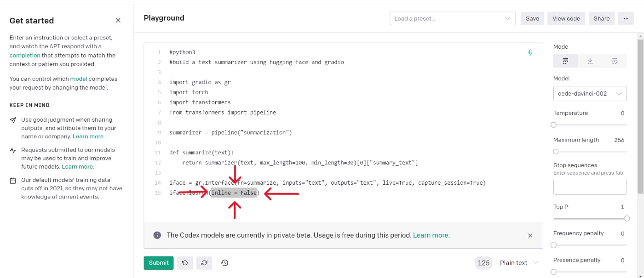Viewport: 644px width, 278px height.
Task: Adjust the Frequency penalty slider
Action: pos(590,245)
